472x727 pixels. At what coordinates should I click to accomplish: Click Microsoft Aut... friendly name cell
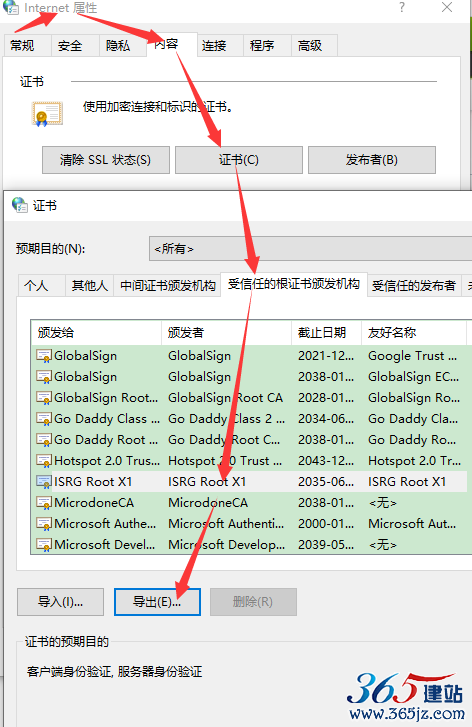point(412,524)
